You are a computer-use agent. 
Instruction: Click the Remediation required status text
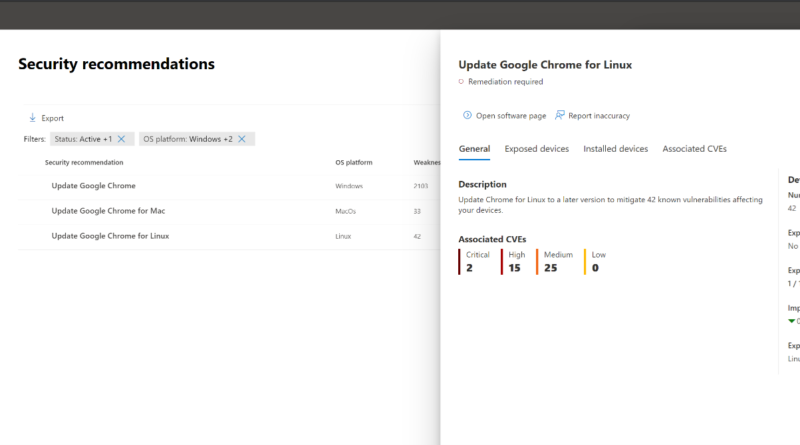pos(506,82)
